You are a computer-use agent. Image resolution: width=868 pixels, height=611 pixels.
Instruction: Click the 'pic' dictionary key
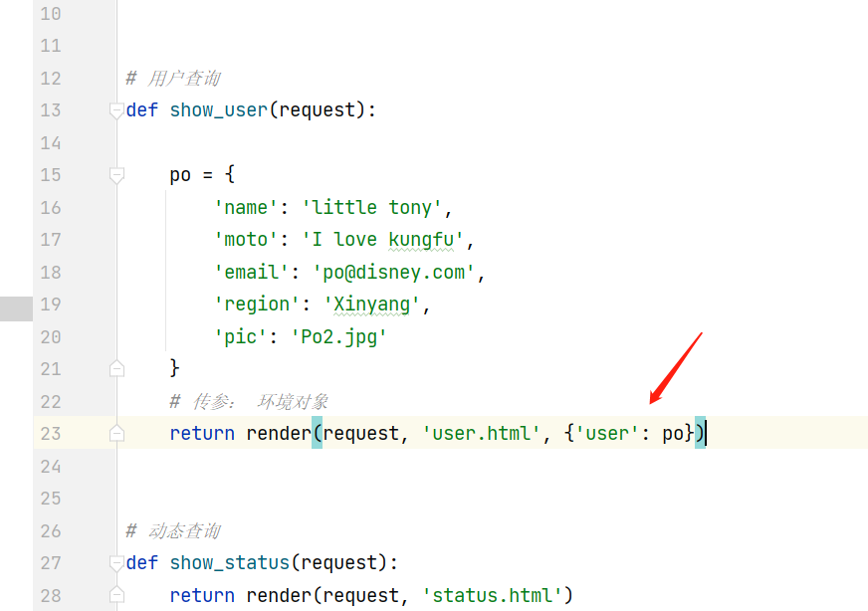click(240, 336)
